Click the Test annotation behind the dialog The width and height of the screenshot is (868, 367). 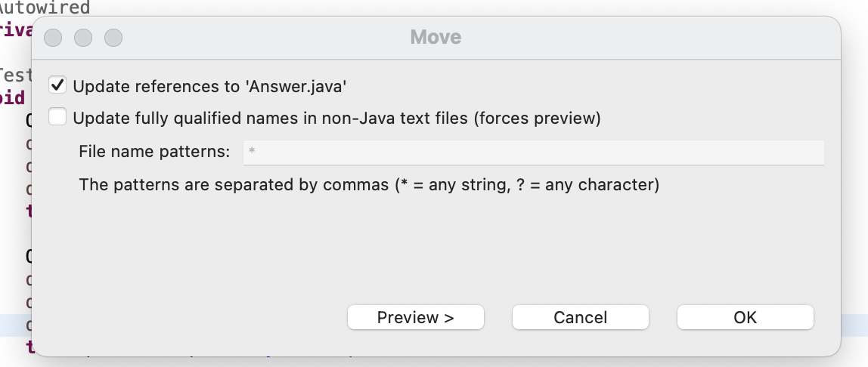16,74
